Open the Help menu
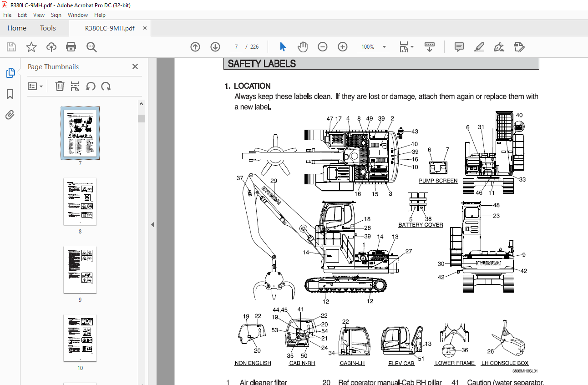Viewport: 588px width, 385px height. pyautogui.click(x=100, y=15)
